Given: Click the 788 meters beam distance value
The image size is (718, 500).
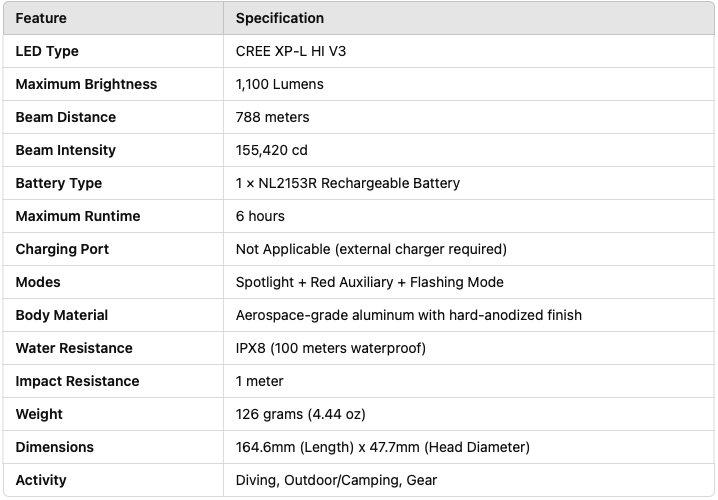Looking at the screenshot, I should click(x=272, y=117).
